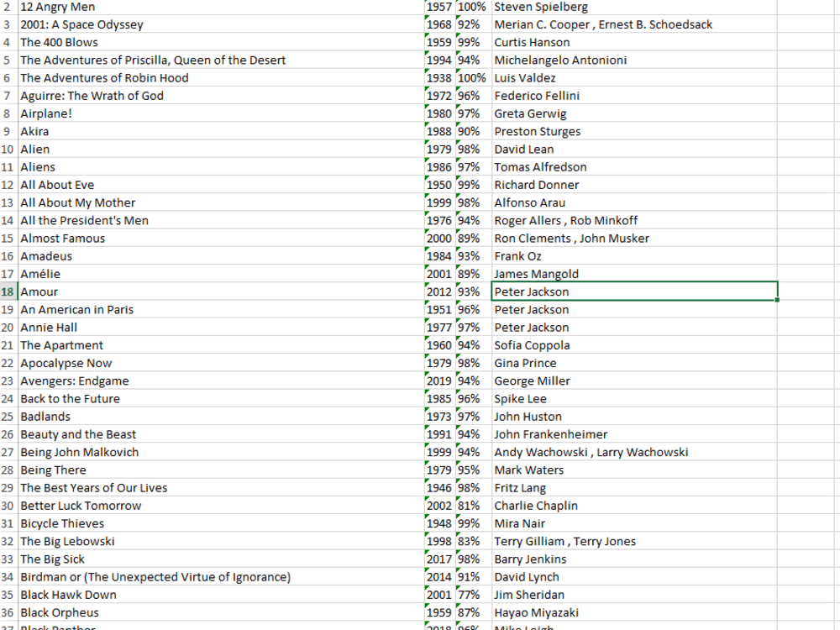Screen dimensions: 840x630
Task: Click The Big Sick title cell
Action: pyautogui.click(x=221, y=559)
